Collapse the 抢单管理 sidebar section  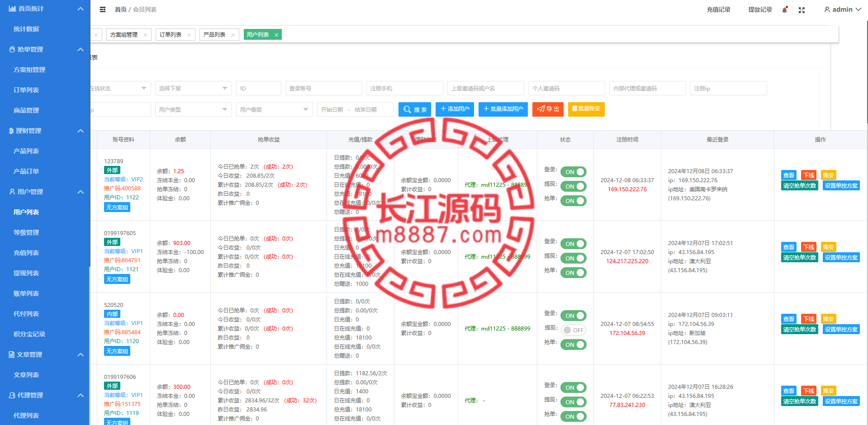click(81, 49)
